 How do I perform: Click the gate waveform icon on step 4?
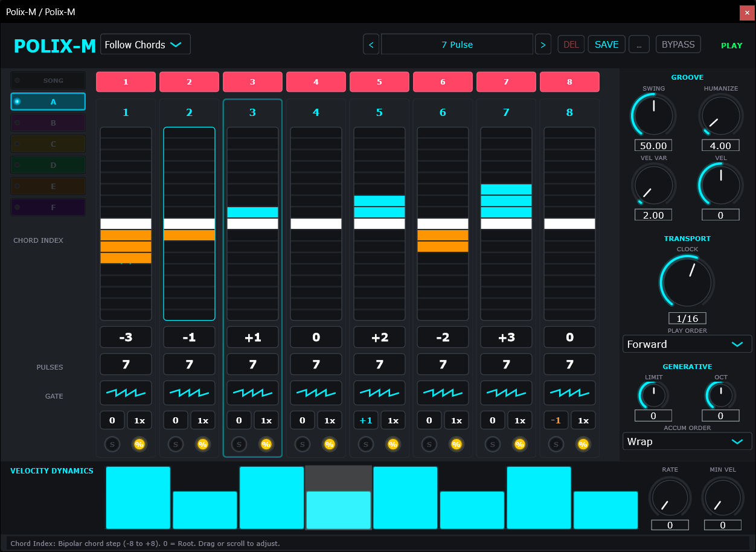pos(316,393)
